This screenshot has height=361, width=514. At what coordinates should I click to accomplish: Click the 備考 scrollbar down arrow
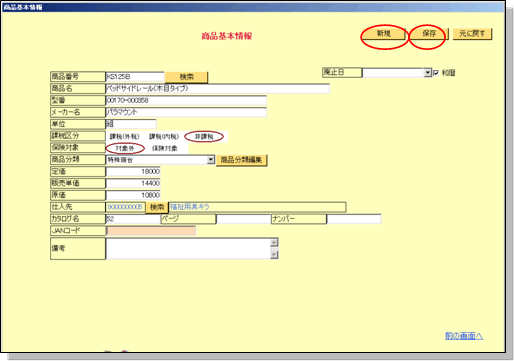(274, 255)
